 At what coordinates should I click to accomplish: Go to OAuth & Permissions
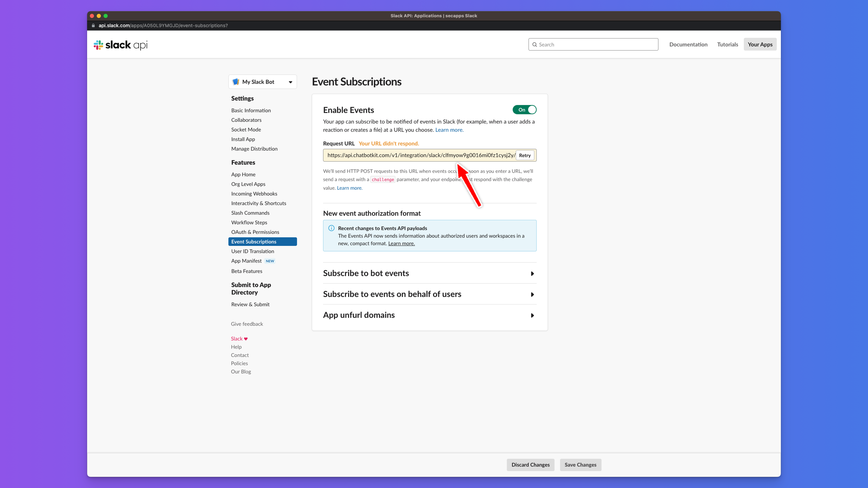(x=255, y=232)
